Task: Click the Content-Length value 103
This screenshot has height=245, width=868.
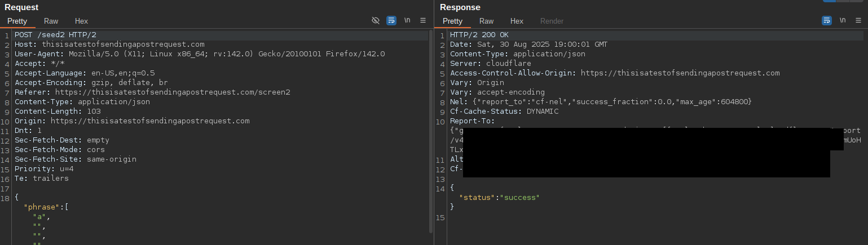Action: (x=94, y=111)
